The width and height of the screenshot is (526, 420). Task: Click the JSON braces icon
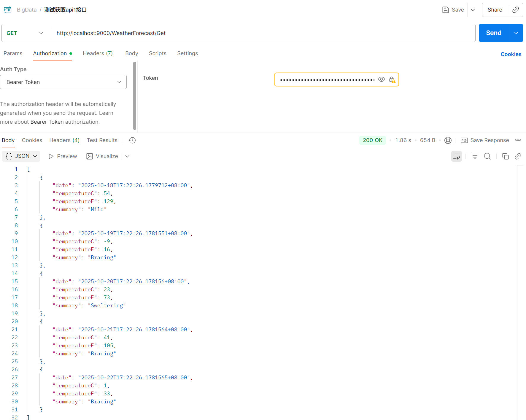[9, 156]
